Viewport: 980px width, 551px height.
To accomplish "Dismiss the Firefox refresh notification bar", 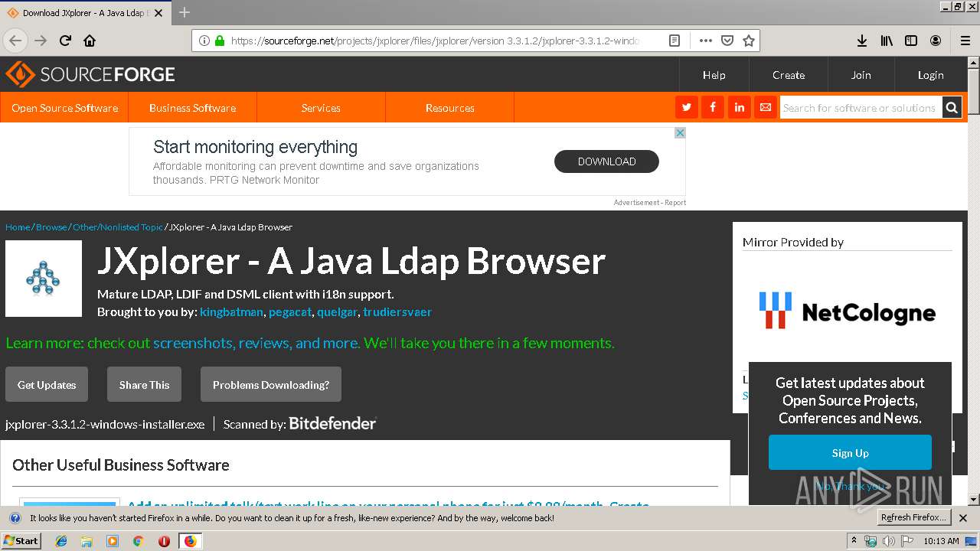I will (963, 518).
